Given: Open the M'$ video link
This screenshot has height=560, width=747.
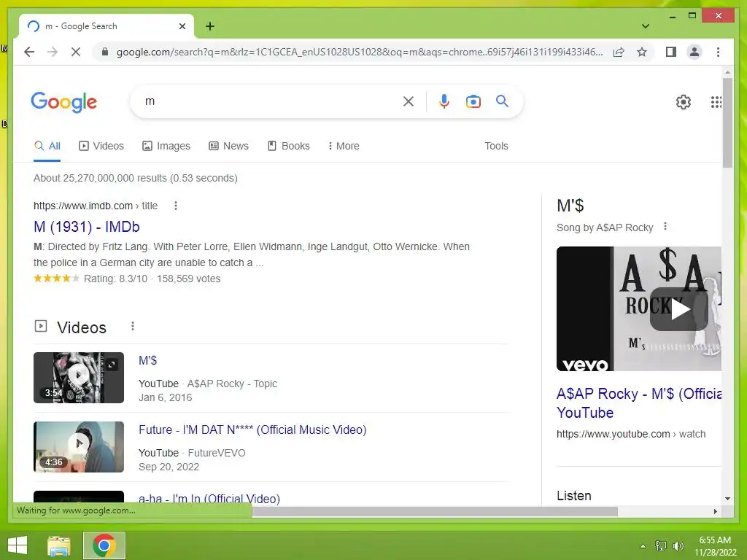Looking at the screenshot, I should tap(147, 360).
